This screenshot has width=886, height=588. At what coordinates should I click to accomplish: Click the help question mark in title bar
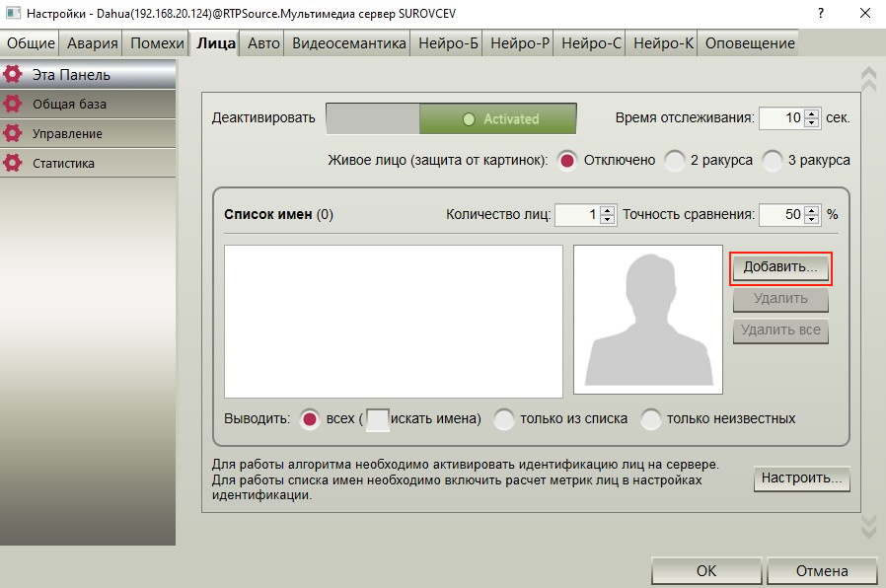(x=821, y=13)
